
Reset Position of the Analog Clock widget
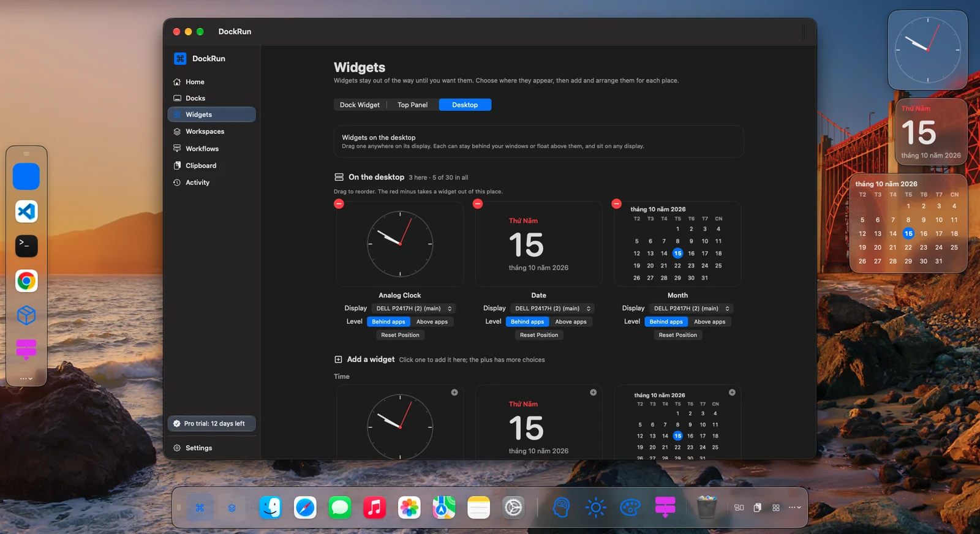pyautogui.click(x=400, y=335)
